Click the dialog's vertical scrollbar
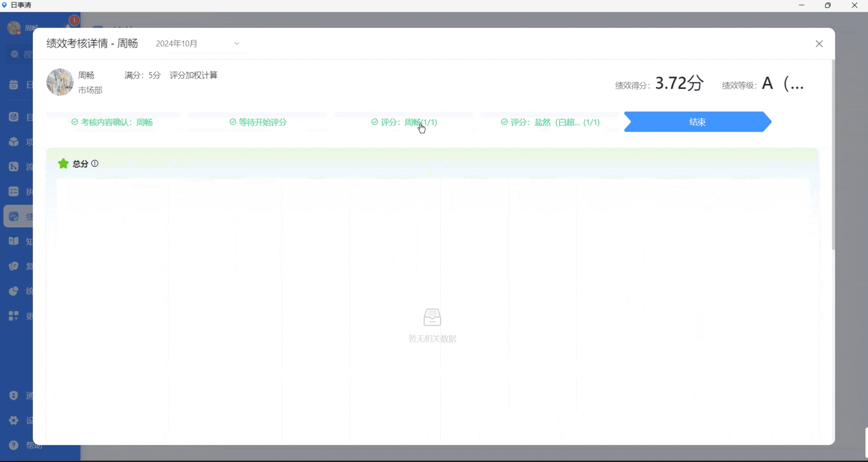The image size is (868, 462). (x=833, y=154)
